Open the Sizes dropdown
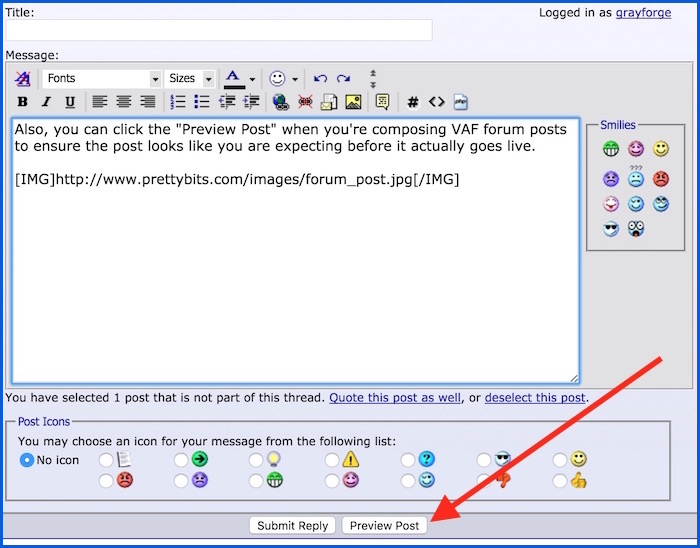700x548 pixels. (190, 79)
